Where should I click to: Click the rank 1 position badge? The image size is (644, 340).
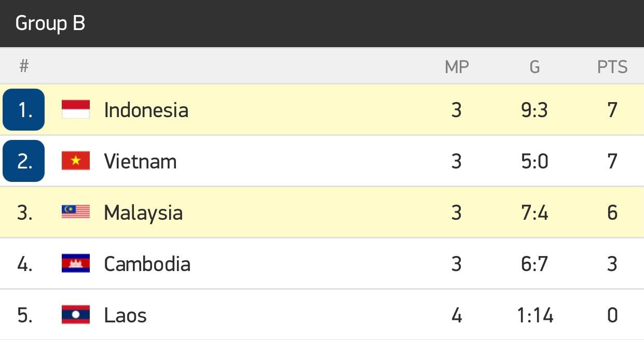pyautogui.click(x=24, y=109)
